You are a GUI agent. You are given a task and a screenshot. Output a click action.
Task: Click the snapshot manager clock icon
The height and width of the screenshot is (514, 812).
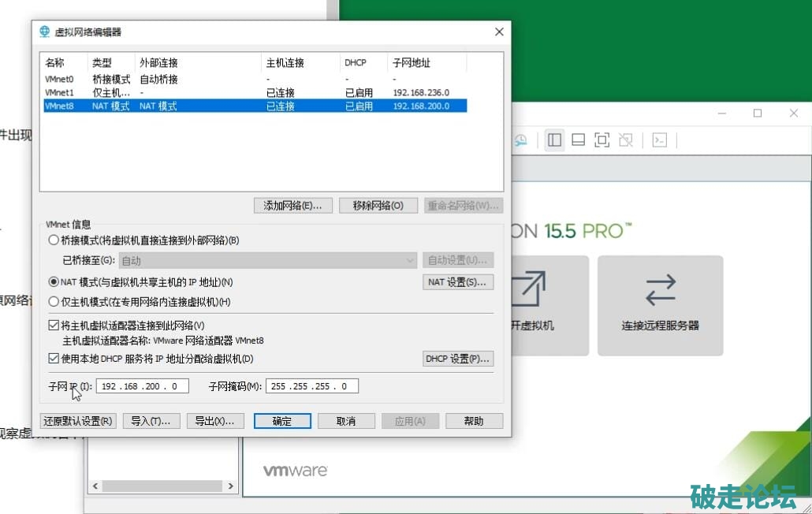[x=520, y=140]
